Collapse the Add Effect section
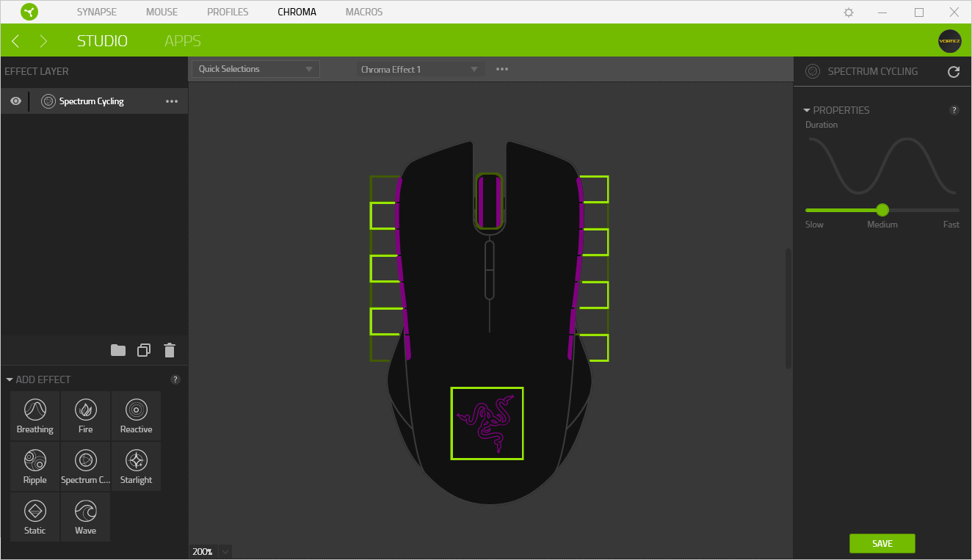The height and width of the screenshot is (560, 972). coord(10,379)
